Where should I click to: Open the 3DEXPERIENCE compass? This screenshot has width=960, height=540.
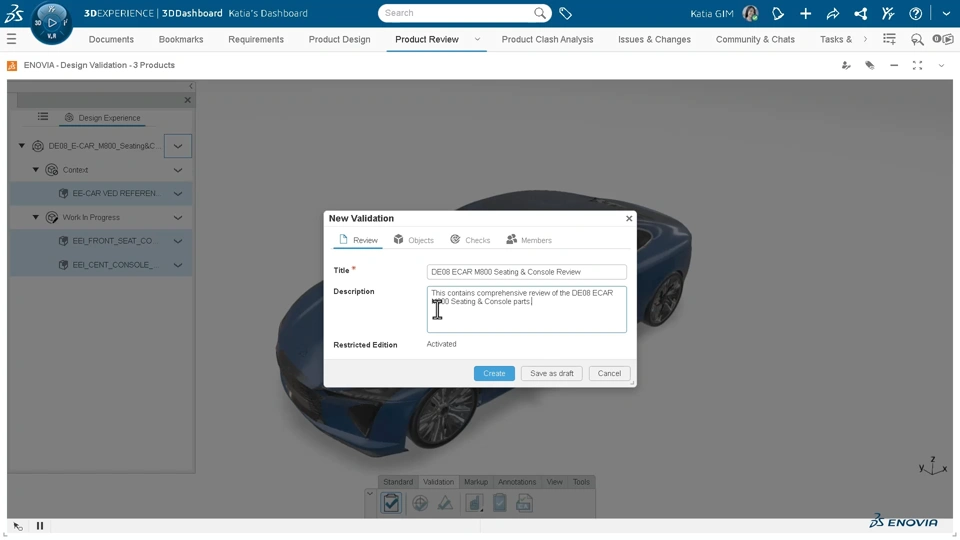[x=51, y=23]
